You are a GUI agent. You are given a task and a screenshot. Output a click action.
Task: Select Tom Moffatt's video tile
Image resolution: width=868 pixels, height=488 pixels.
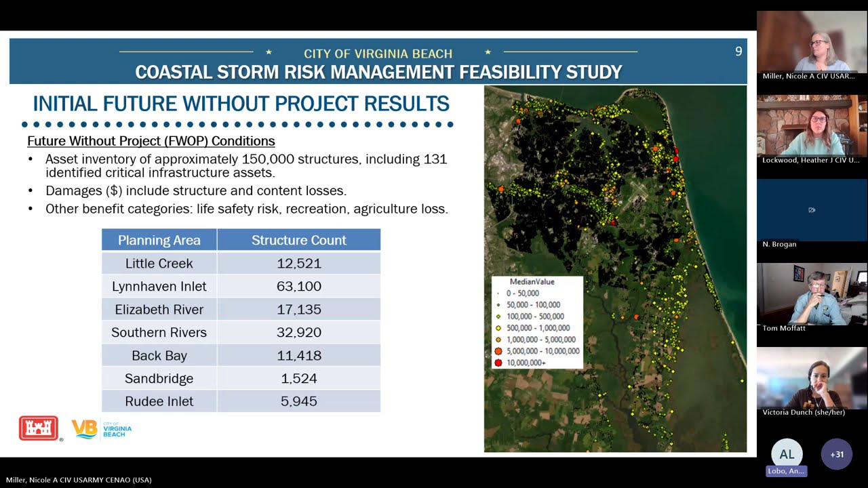click(812, 298)
